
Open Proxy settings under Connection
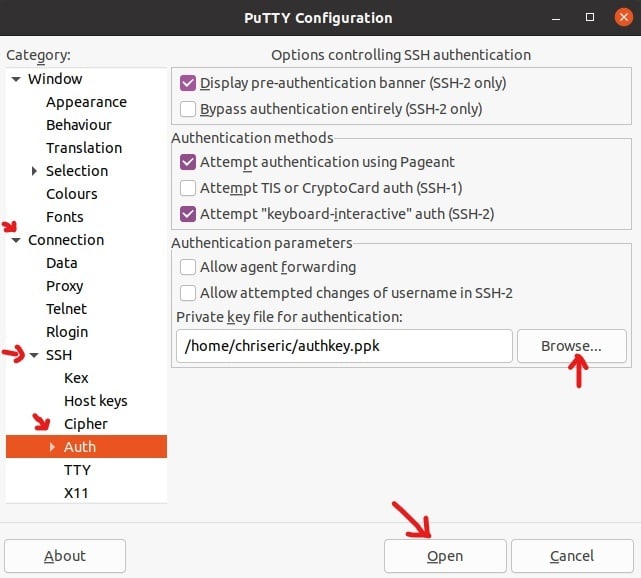click(65, 286)
